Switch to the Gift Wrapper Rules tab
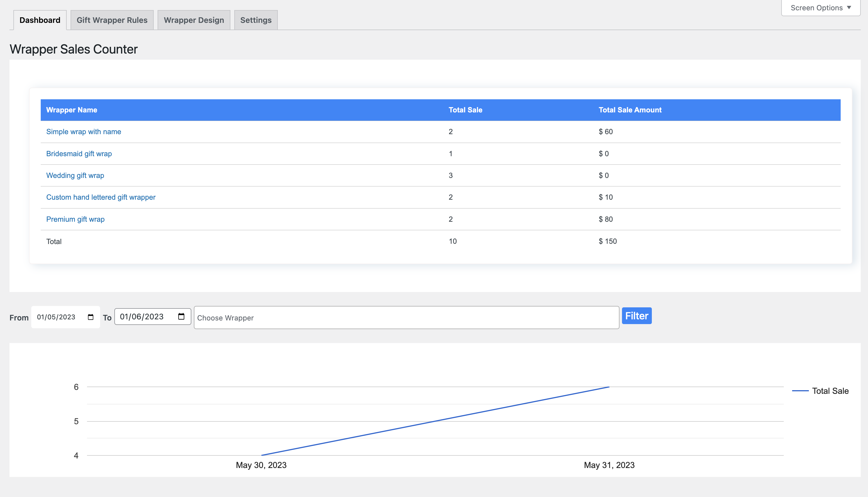 click(x=112, y=20)
